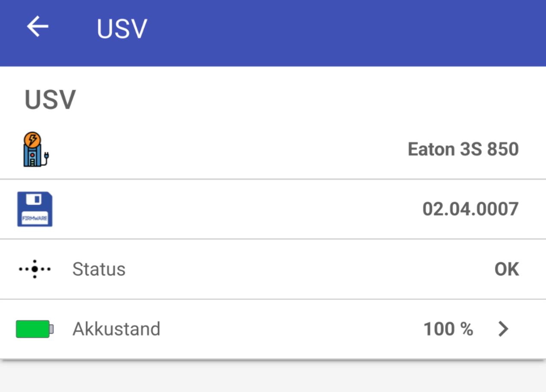Click the gray empty area below the card
Screen dimensions: 546x392
tap(273, 377)
